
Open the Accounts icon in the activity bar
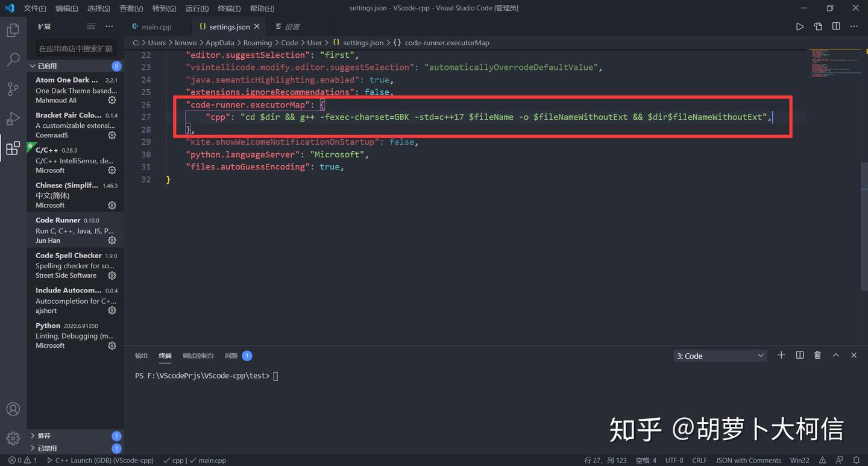(13, 409)
